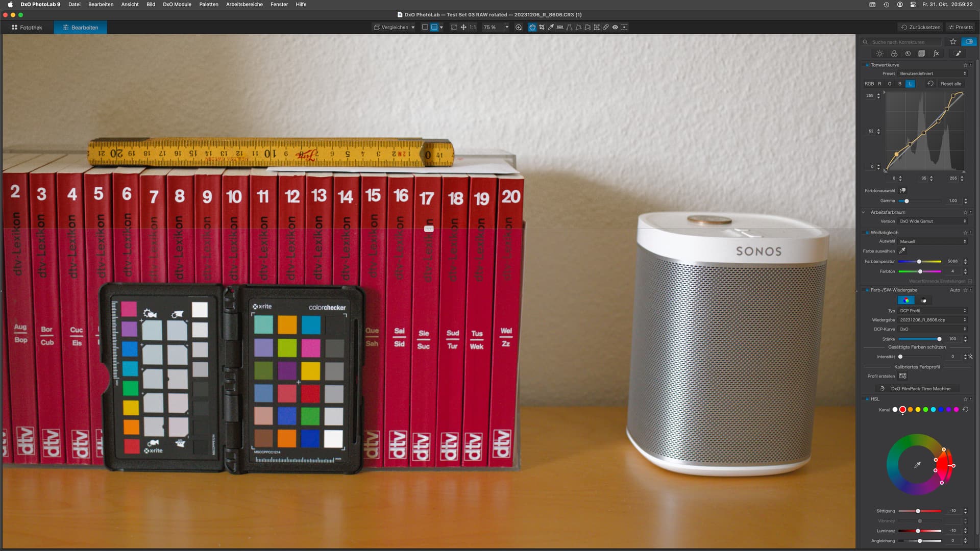Click DxO FilmPack Time Machine button

click(x=920, y=389)
